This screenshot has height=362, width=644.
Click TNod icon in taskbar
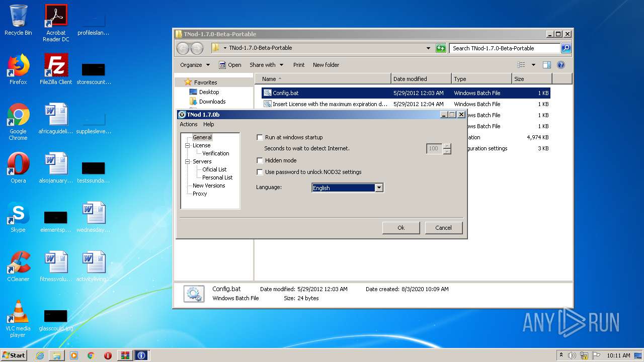pos(141,355)
